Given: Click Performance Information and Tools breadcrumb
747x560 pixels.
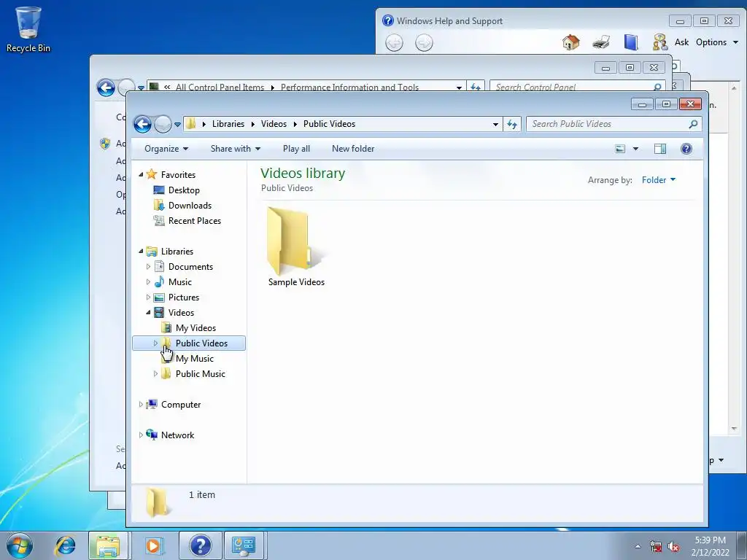Looking at the screenshot, I should [349, 87].
